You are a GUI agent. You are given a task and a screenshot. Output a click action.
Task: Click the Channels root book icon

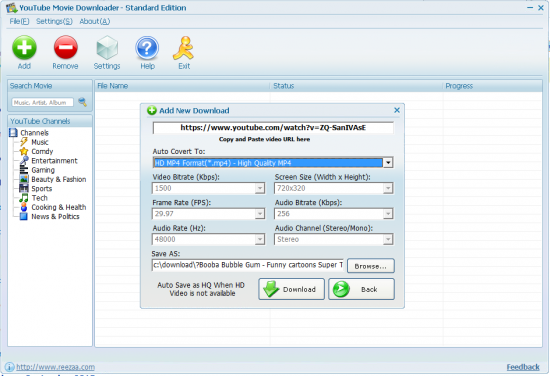click(13, 133)
